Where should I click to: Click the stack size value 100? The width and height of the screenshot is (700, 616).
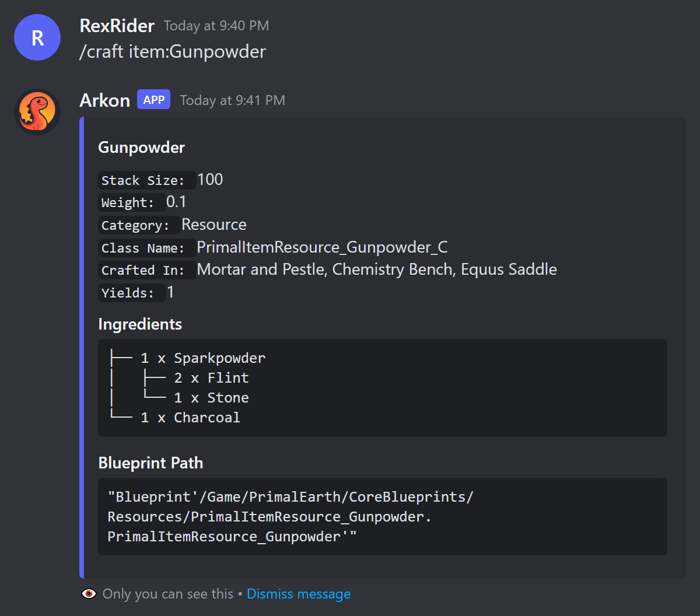(x=210, y=180)
